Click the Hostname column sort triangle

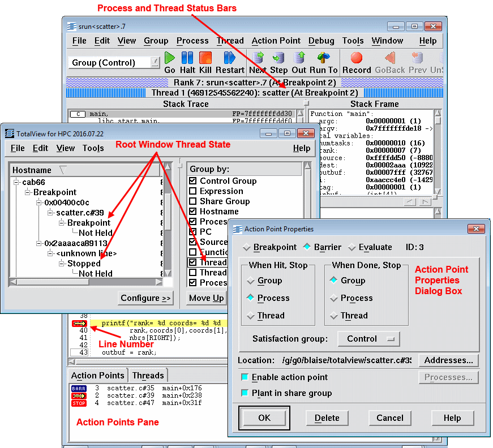coord(63,170)
